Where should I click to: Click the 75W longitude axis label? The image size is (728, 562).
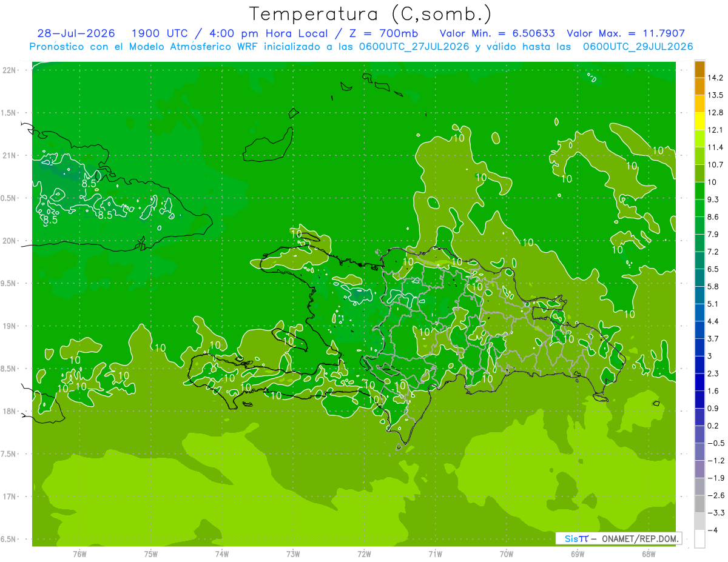click(x=151, y=554)
